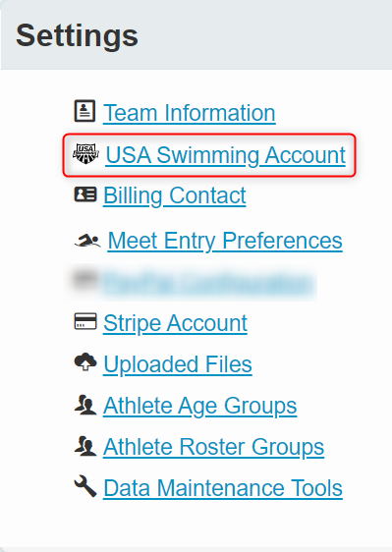Screen dimensions: 392x552
Task: Click the blurred link below Meet Entry Preferences
Action: pyautogui.click(x=208, y=282)
